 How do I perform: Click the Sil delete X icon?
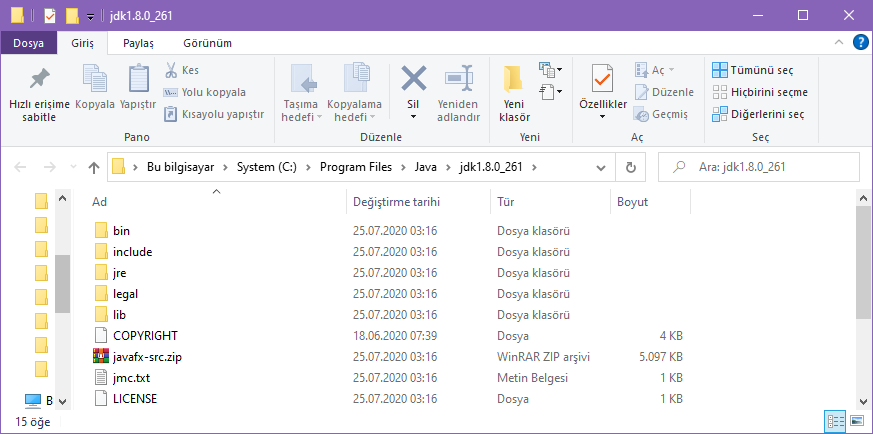(413, 78)
